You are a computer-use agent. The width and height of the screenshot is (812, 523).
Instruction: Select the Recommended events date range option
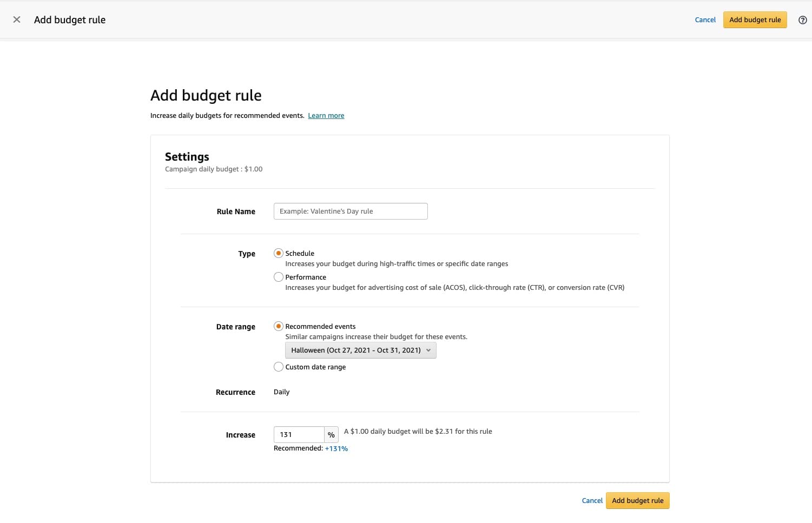(x=279, y=326)
